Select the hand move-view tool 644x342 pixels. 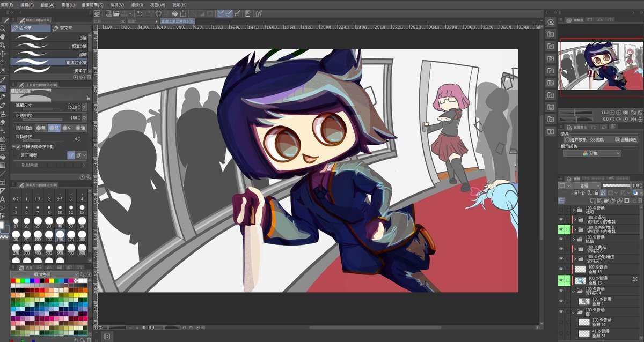(3, 36)
